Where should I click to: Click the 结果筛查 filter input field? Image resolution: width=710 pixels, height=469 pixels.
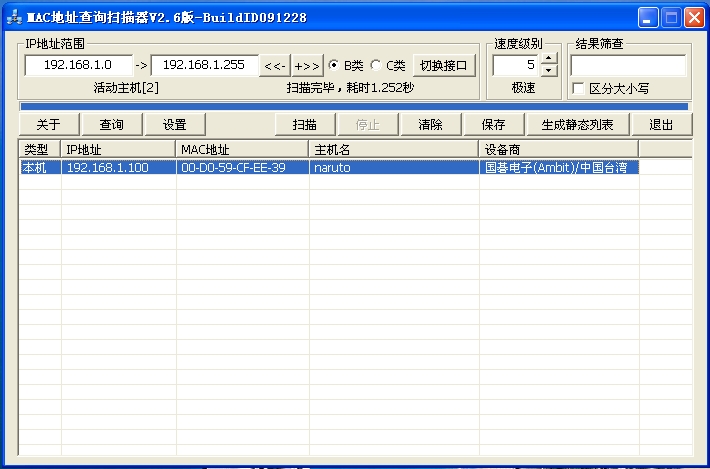point(628,65)
